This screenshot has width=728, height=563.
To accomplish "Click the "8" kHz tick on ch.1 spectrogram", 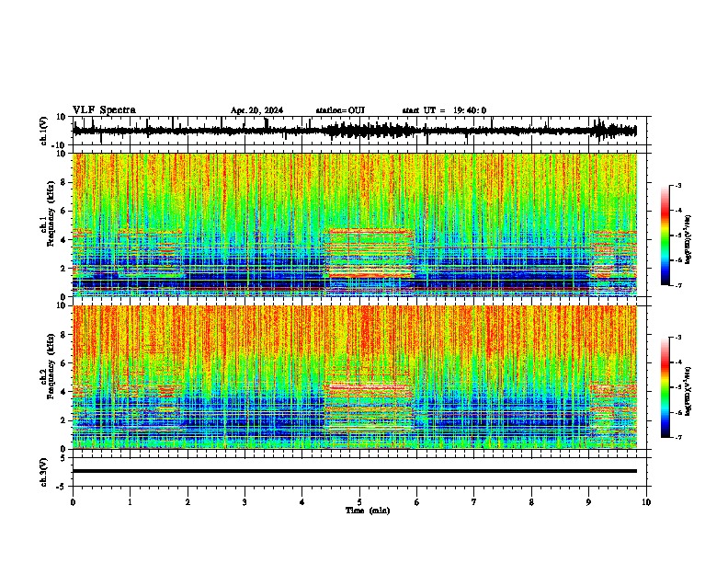I will point(64,182).
